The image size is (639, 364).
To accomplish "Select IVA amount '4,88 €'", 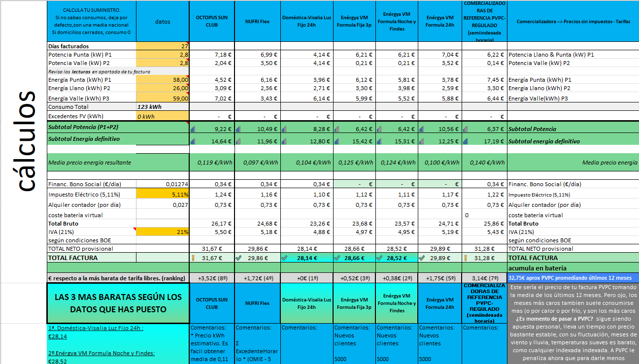I will coord(306,232).
